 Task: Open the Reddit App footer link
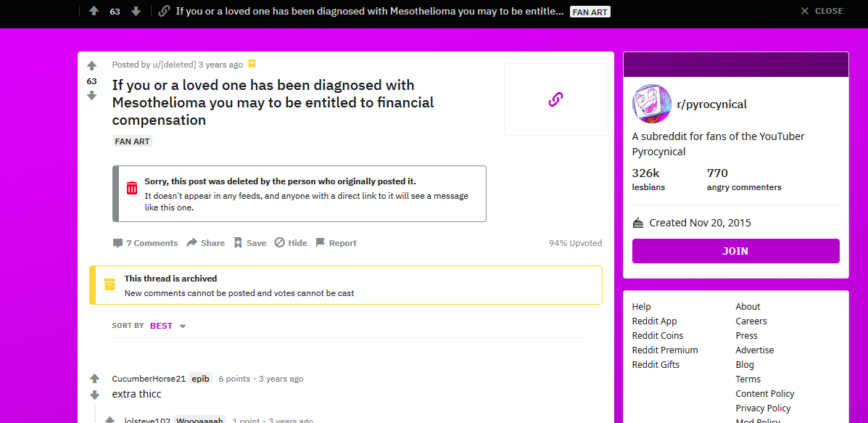click(x=654, y=321)
